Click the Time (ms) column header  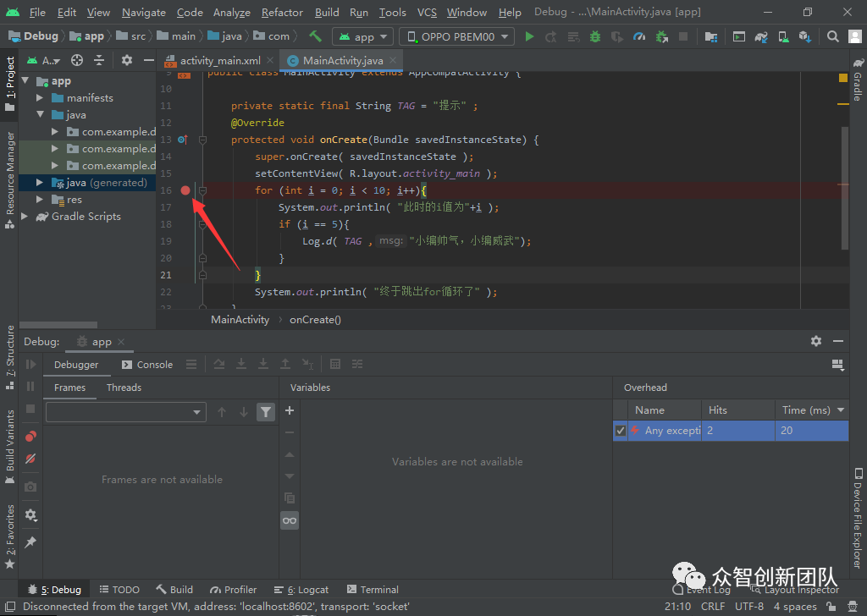pos(812,410)
